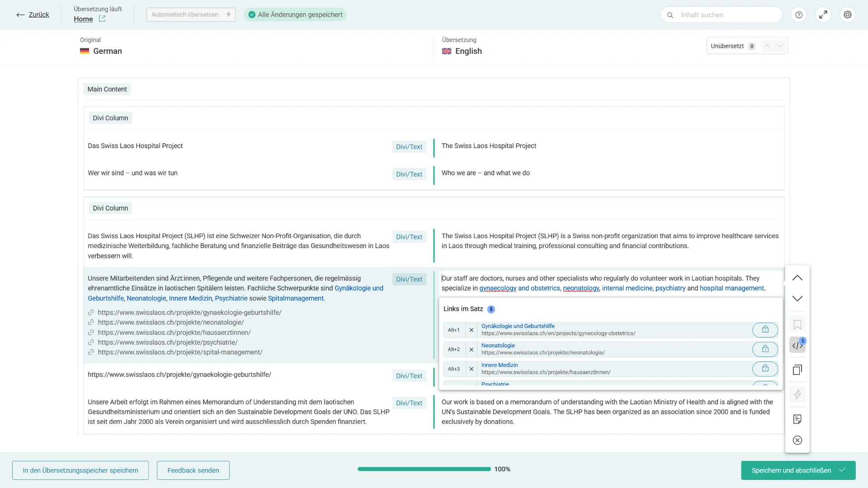
Task: Click the Unübersetzt counter label
Action: point(727,46)
